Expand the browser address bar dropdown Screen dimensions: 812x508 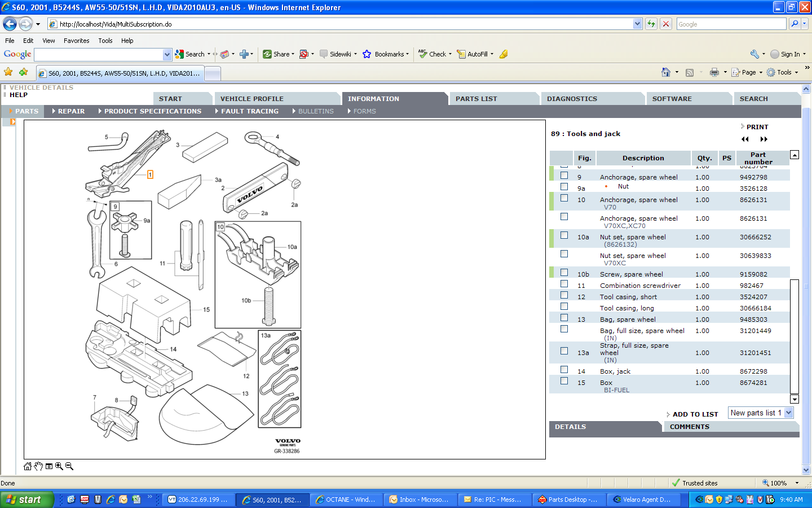[637, 24]
